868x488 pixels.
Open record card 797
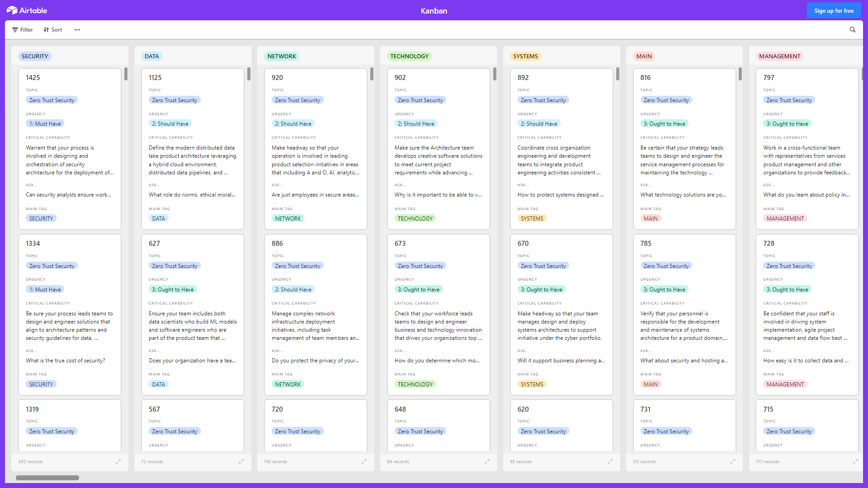click(x=807, y=149)
